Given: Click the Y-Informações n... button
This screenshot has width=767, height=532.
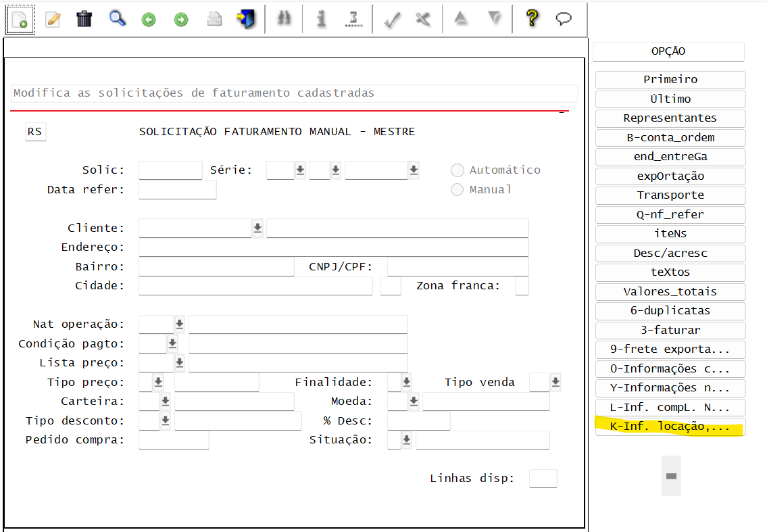Looking at the screenshot, I should 670,388.
